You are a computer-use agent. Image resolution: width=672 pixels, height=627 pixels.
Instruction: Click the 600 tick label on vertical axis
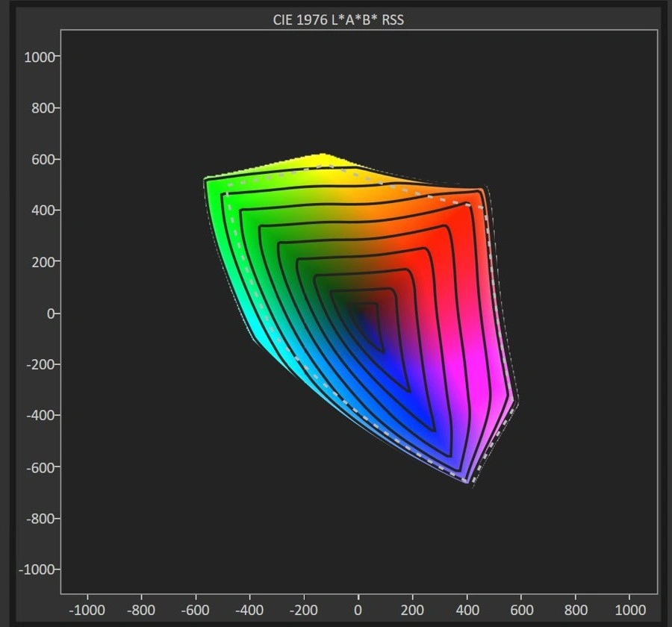[45, 160]
